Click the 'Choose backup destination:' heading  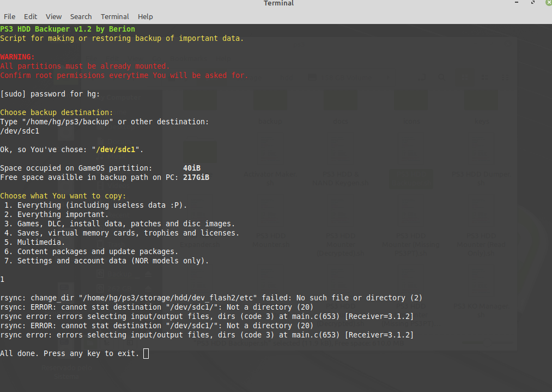56,112
